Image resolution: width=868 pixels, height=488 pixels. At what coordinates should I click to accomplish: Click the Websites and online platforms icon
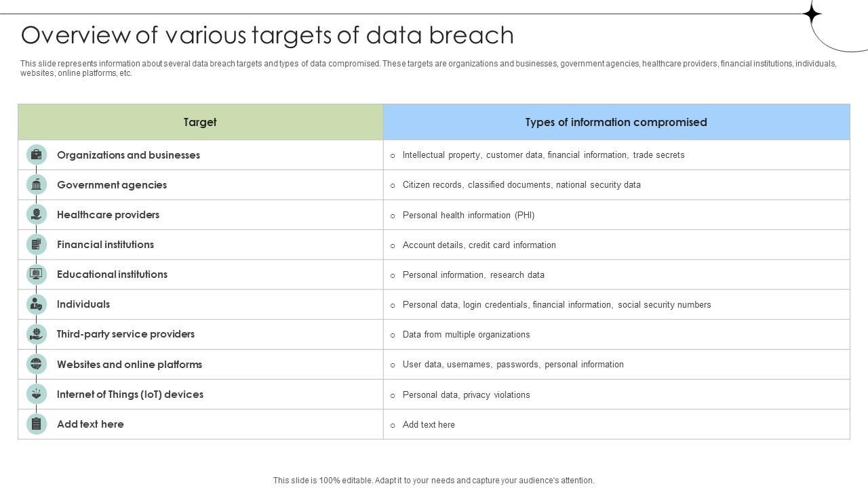(x=37, y=364)
